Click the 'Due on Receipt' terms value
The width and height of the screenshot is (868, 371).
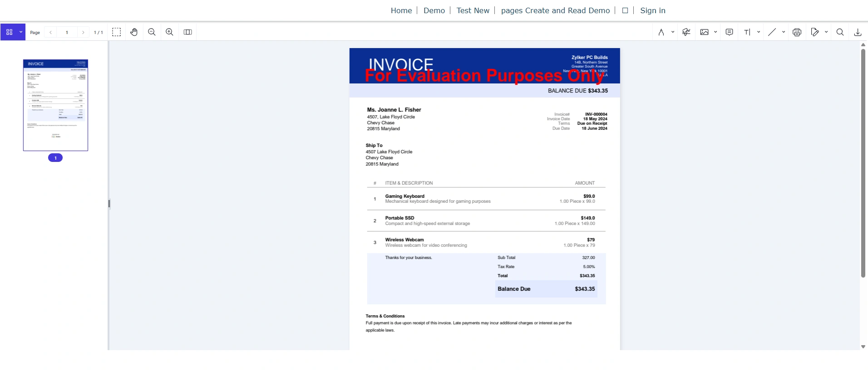pyautogui.click(x=592, y=123)
